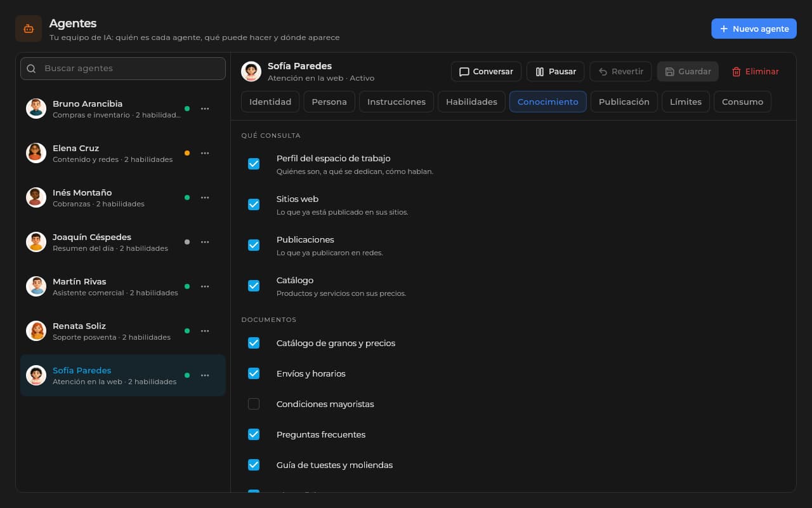Viewport: 812px width, 508px height.
Task: Click the robot Agentes icon in header
Action: click(x=29, y=29)
